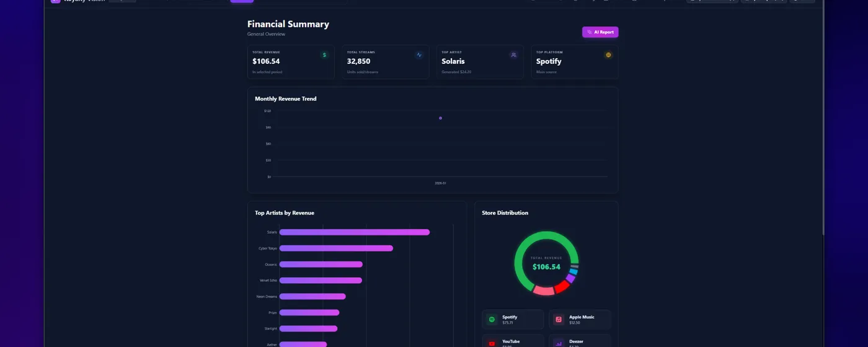Select the Aether revenue bar

coord(303,345)
